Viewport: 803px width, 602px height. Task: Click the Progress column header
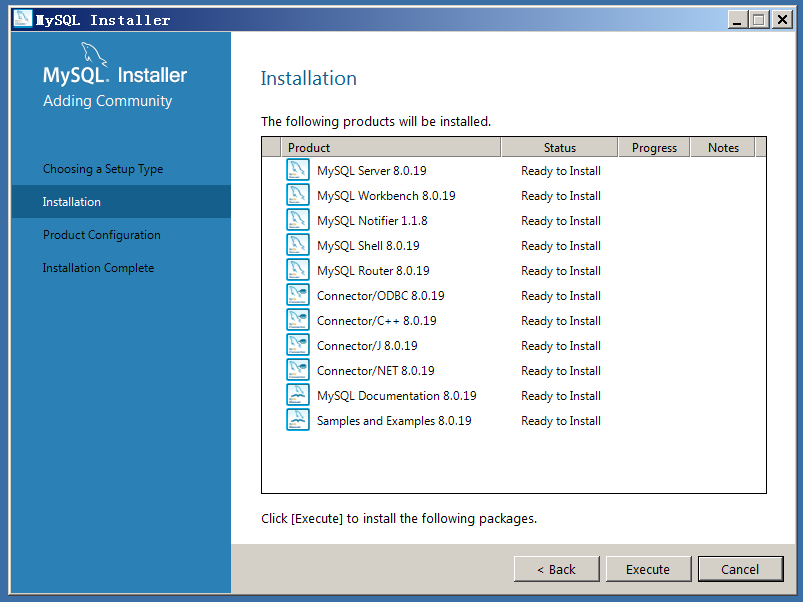[654, 147]
